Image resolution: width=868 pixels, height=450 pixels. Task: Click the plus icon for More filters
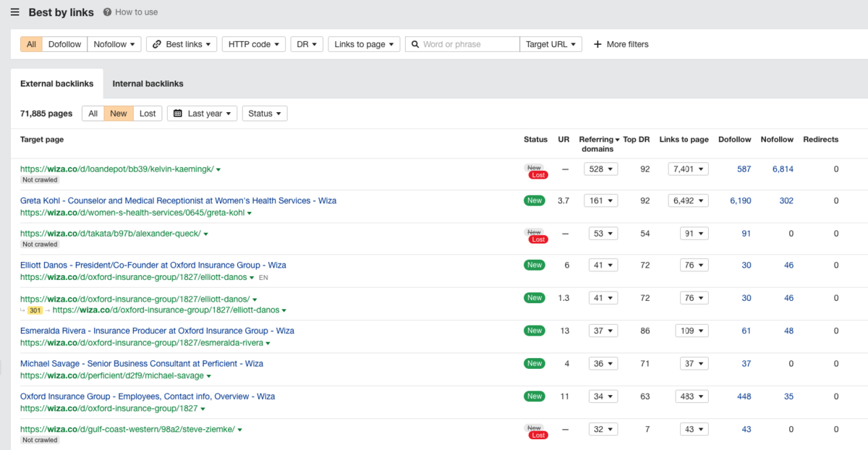coord(597,44)
